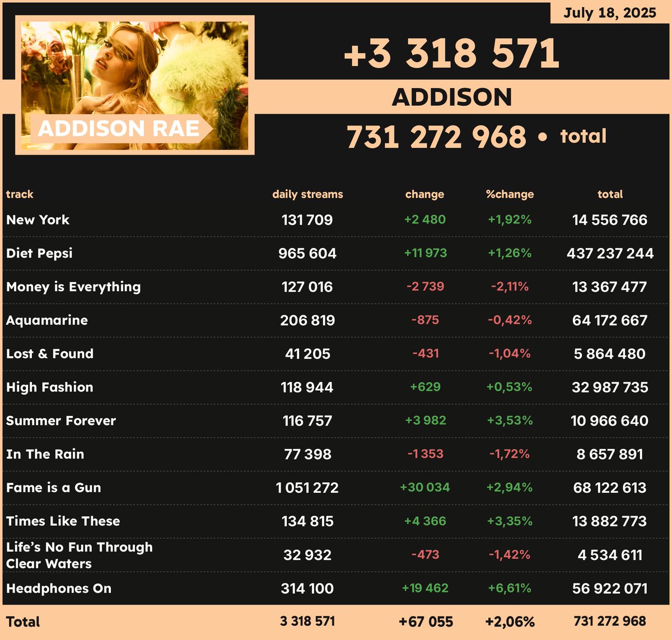This screenshot has height=640, width=672.
Task: Click the 'ADDISON' album title
Action: tap(452, 97)
